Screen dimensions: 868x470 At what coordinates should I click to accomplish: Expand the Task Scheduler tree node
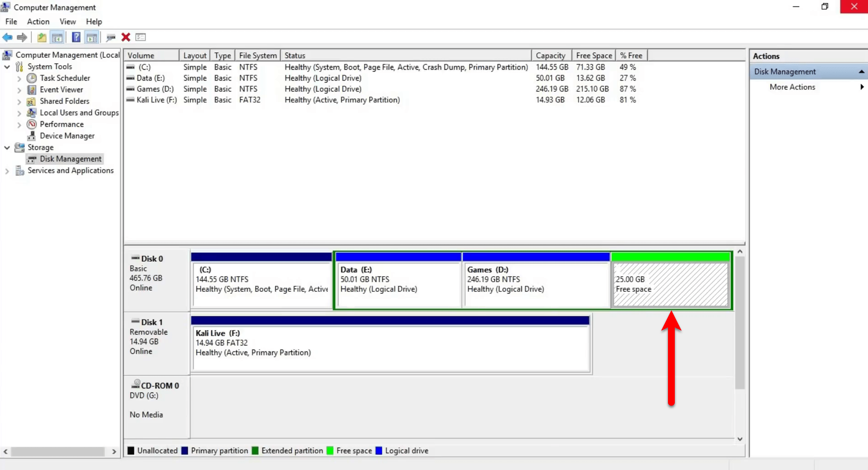tap(19, 78)
